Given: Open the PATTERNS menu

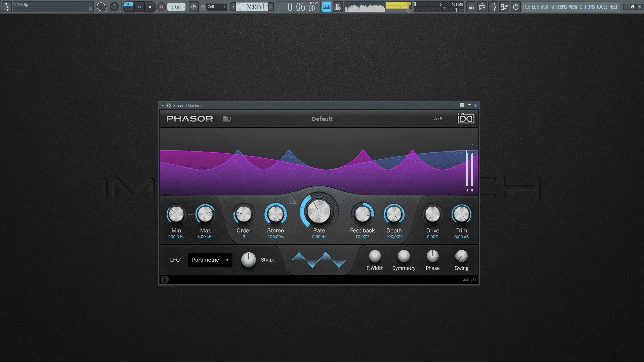Looking at the screenshot, I should pyautogui.click(x=558, y=7).
